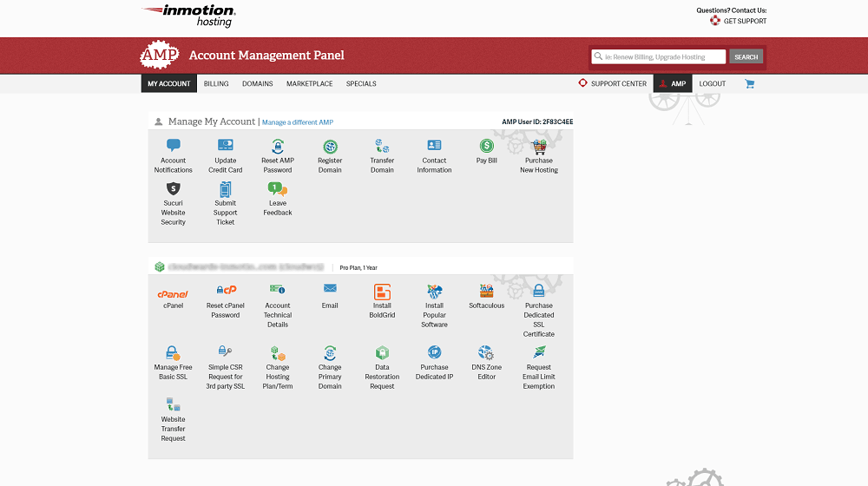Screen dimensions: 868x486
Task: Click Submit Support Ticket icon
Action: [x=226, y=189]
